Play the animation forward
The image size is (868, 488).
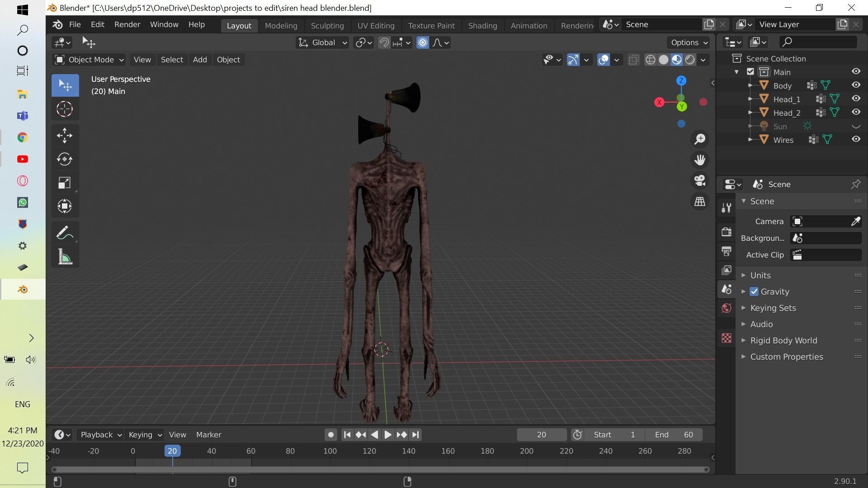388,435
